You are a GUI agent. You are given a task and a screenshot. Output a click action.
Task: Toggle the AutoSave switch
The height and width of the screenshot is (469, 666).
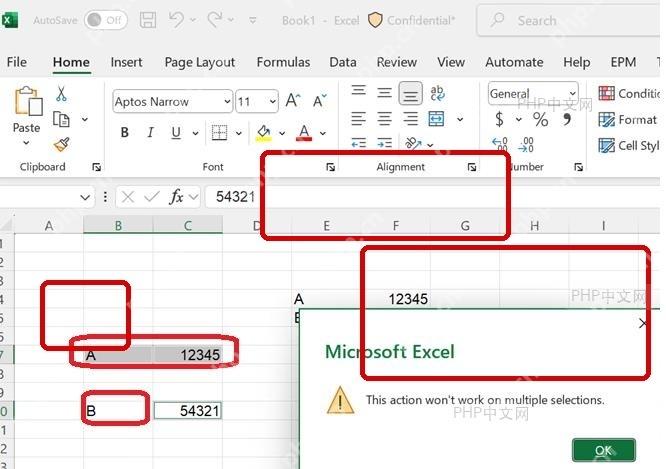[x=105, y=20]
